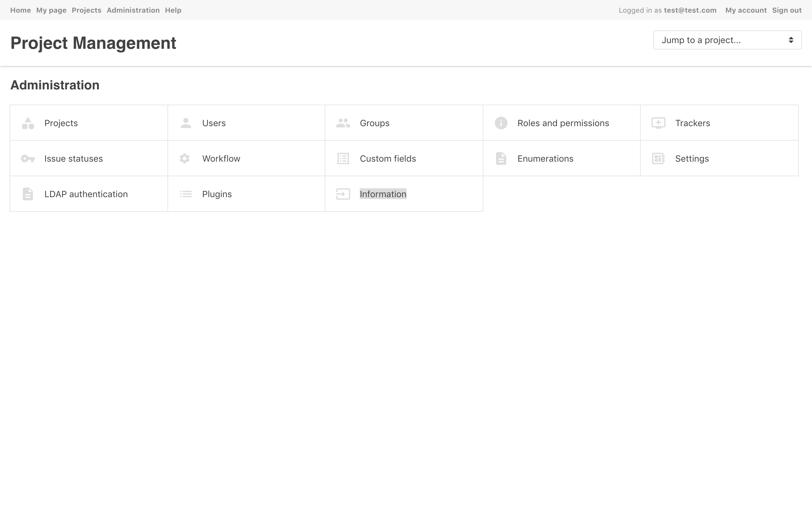Click the document icon beside Enumerations

pyautogui.click(x=501, y=158)
